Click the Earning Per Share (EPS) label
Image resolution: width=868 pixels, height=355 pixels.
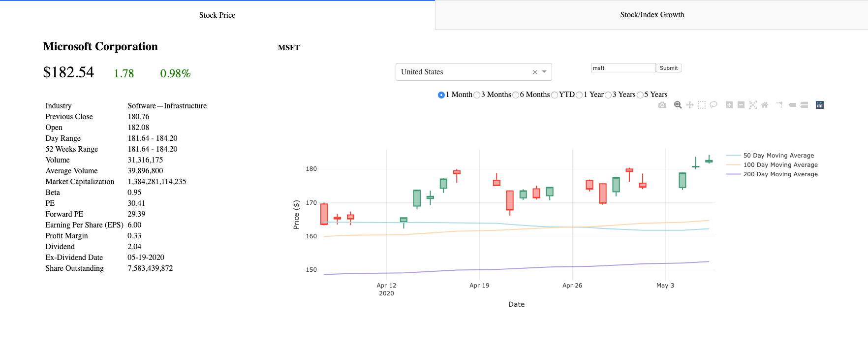point(84,225)
